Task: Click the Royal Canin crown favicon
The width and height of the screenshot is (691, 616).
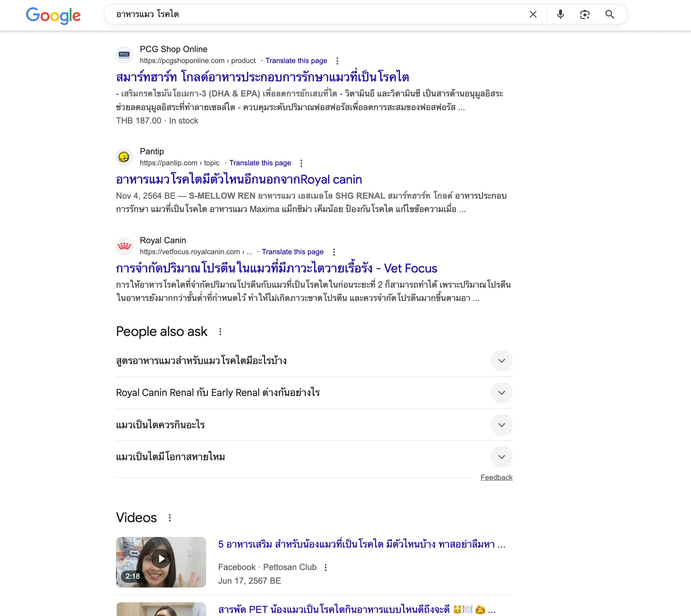Action: pos(124,246)
